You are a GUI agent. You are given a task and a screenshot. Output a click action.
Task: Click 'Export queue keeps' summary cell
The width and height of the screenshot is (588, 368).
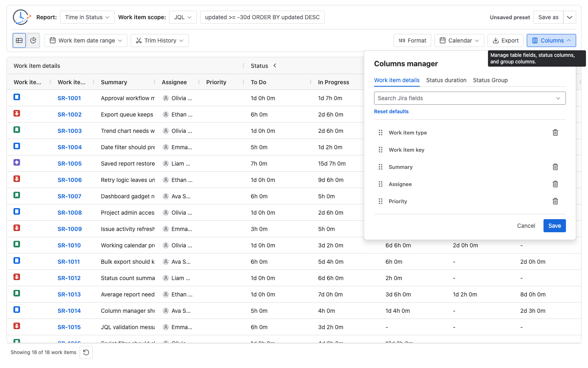[x=127, y=114]
